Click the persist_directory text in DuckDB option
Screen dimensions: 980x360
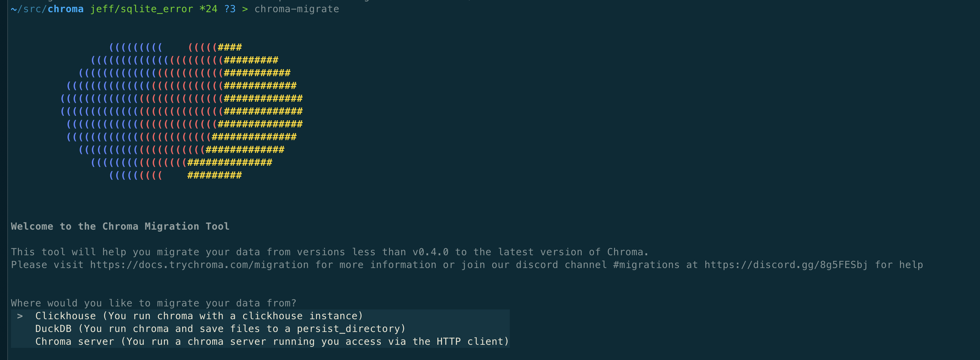click(348, 329)
